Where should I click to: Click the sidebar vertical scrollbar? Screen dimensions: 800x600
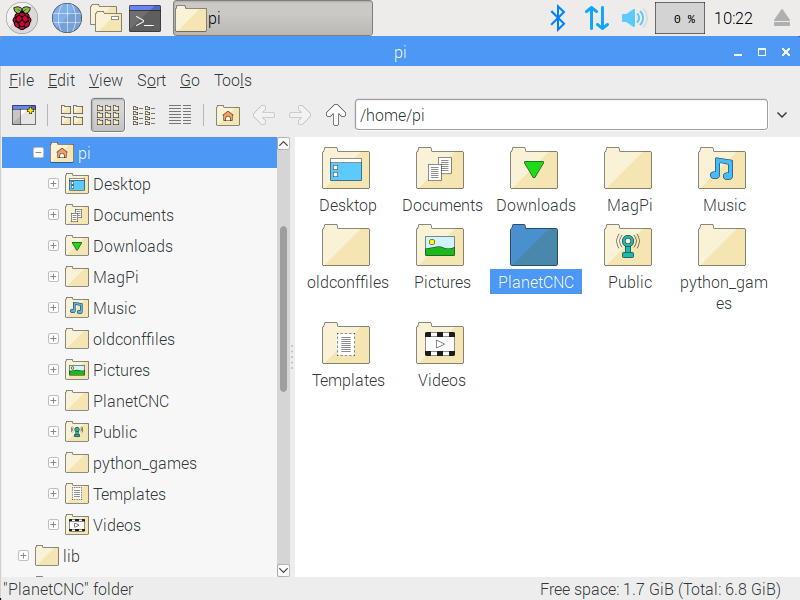pos(283,310)
